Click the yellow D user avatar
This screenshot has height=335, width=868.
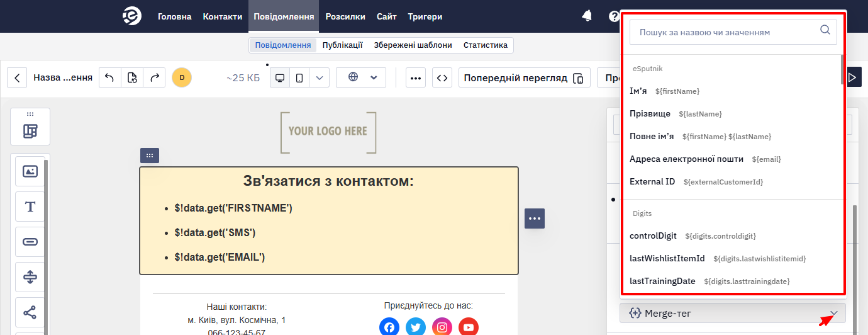(x=182, y=78)
